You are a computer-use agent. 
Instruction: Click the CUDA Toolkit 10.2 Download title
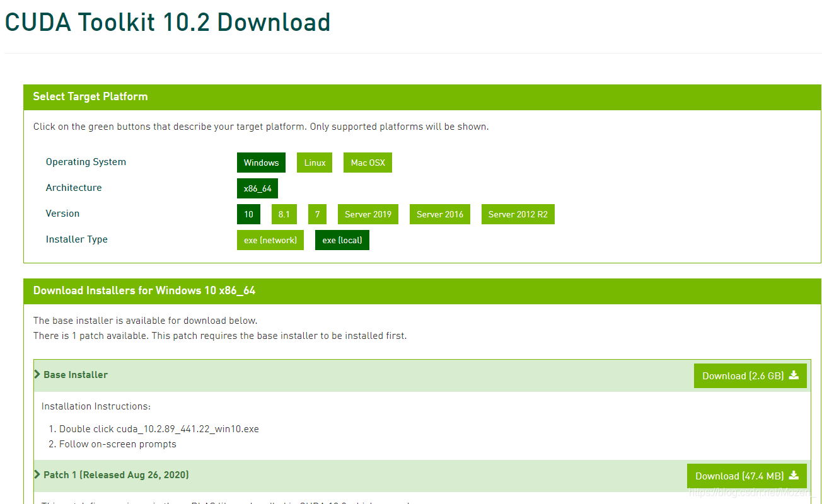tap(168, 23)
